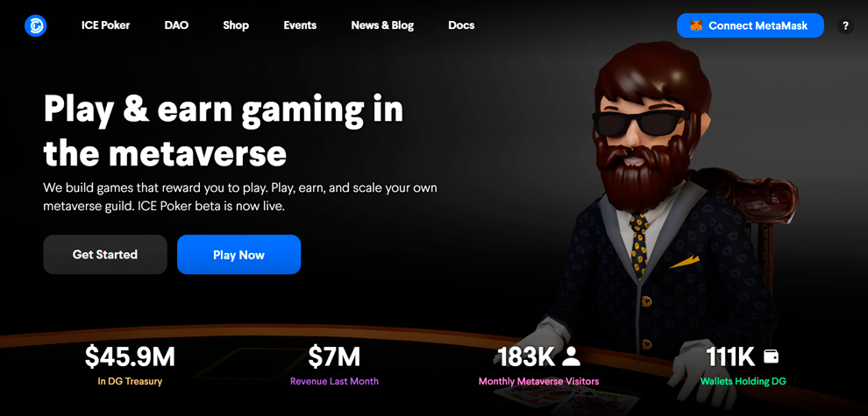Go to the Shop page
The image size is (868, 416).
236,25
